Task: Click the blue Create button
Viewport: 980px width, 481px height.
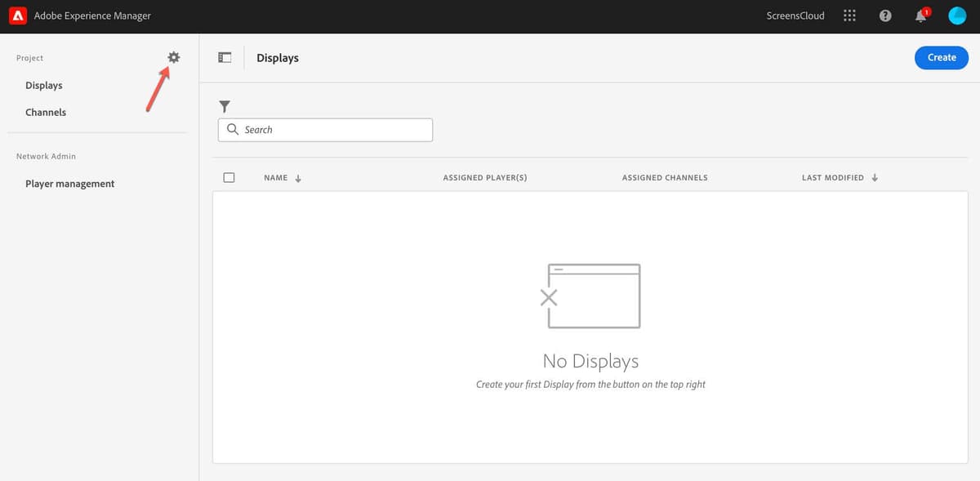Action: (x=941, y=57)
